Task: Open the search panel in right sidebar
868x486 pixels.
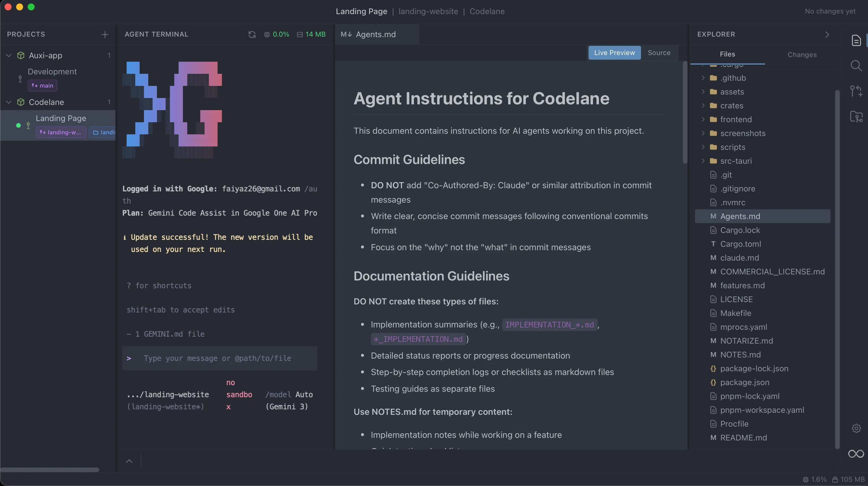Action: tap(856, 66)
